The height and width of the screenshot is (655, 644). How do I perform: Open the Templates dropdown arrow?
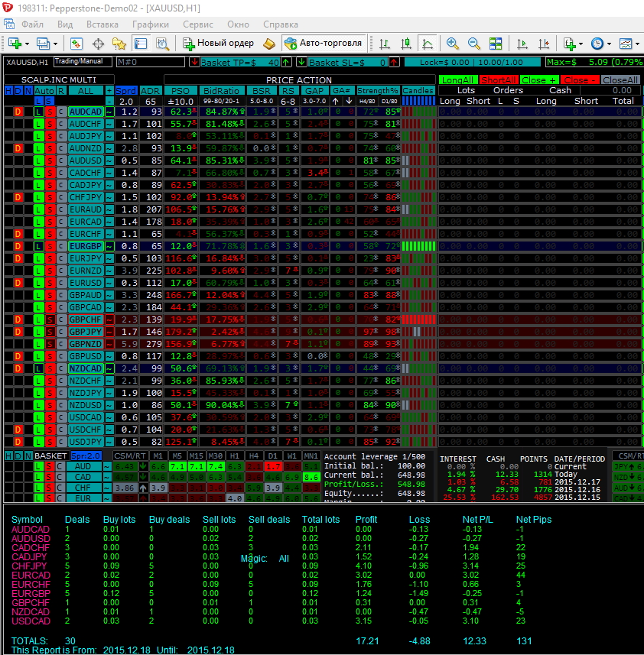[x=637, y=44]
